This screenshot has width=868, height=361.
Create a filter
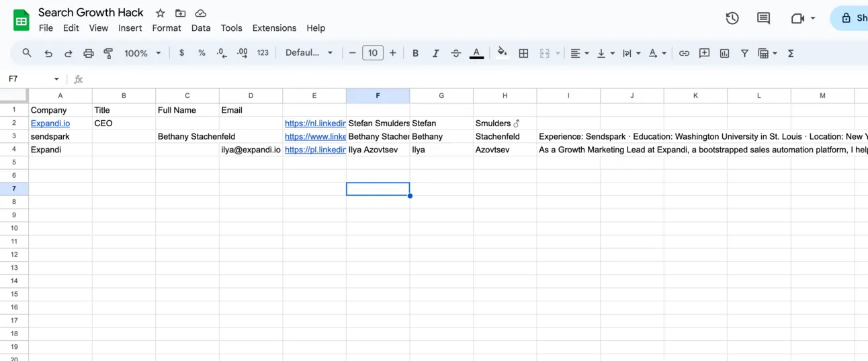click(x=744, y=53)
